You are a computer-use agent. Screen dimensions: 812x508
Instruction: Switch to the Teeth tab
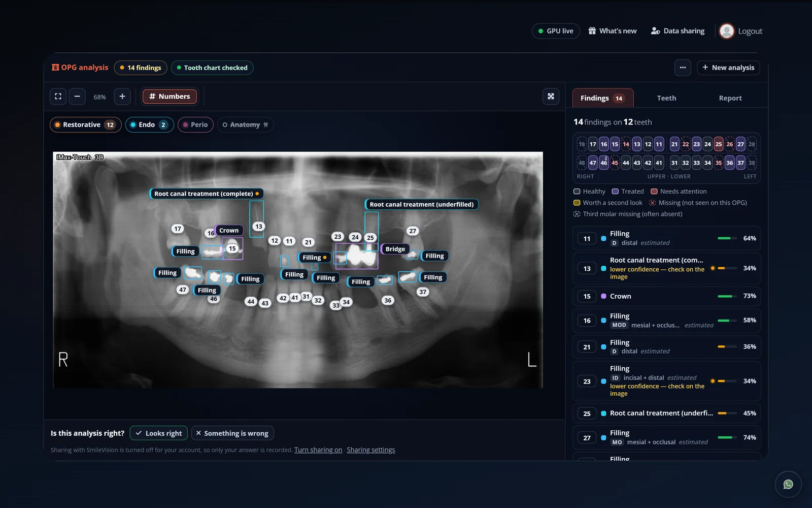tap(666, 98)
